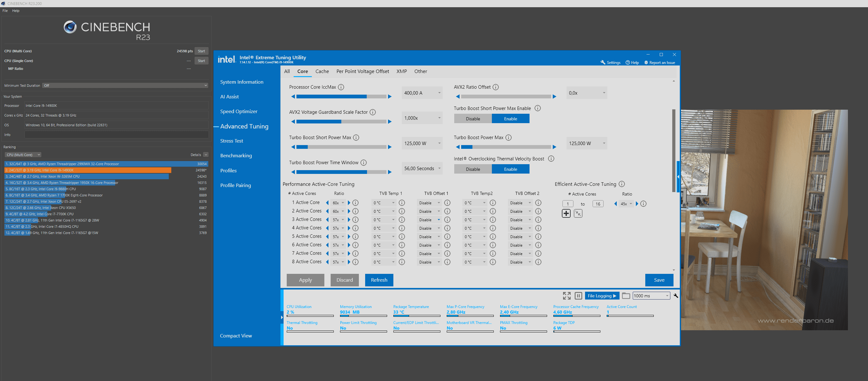
Task: Increase Processor Core IccMax with right arrow
Action: (390, 97)
